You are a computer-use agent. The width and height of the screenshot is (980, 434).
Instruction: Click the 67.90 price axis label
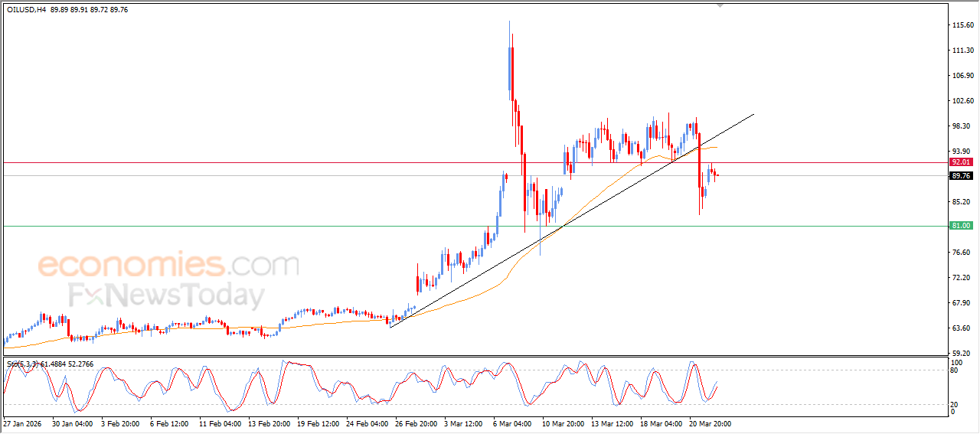961,303
